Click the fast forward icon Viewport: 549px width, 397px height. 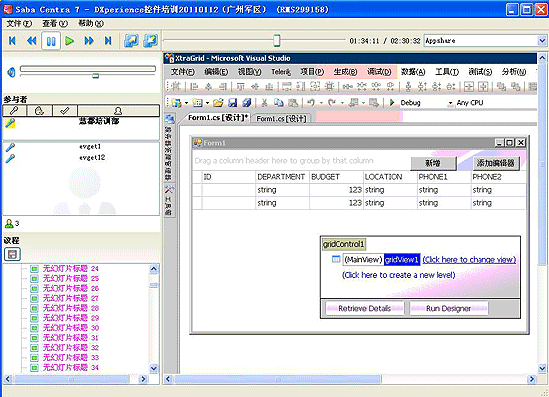89,41
